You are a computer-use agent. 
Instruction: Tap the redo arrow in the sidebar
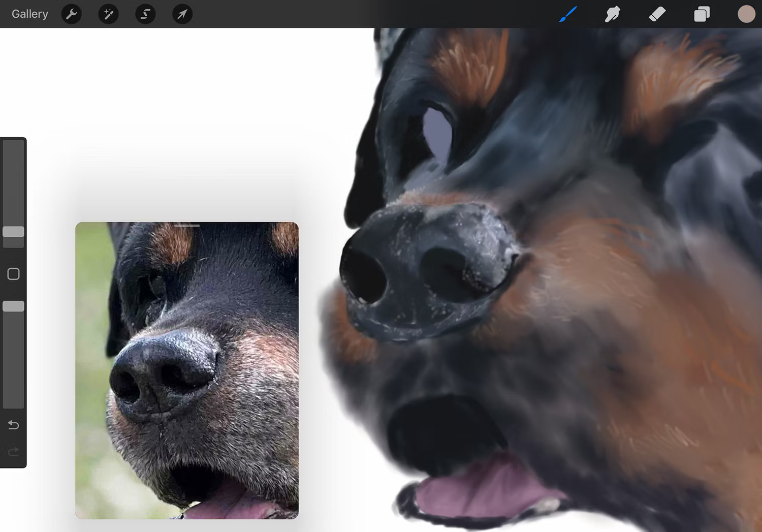13,451
